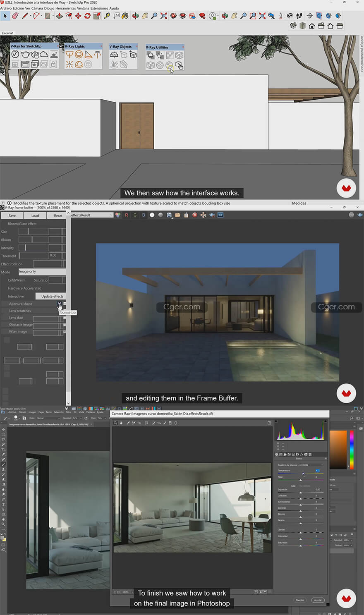
Task: Add V-Ray fur to selection
Action: 114,65
